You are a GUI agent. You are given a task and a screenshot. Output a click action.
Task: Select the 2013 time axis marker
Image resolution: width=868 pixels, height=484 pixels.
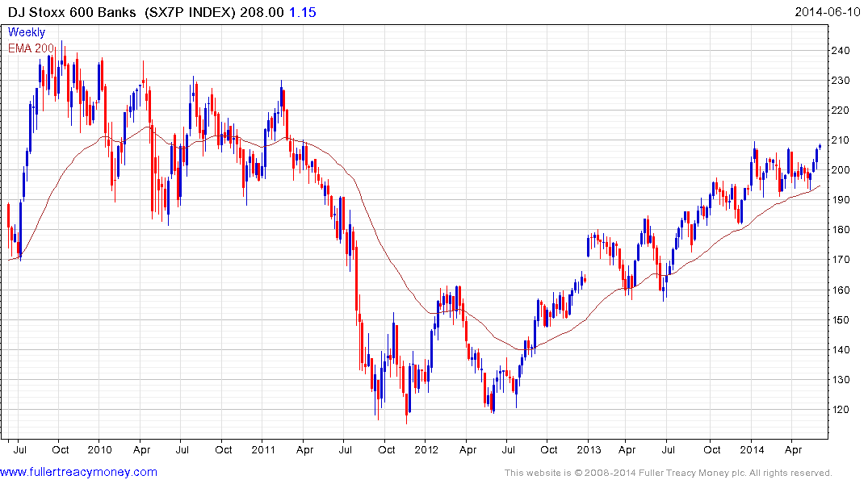pyautogui.click(x=589, y=449)
